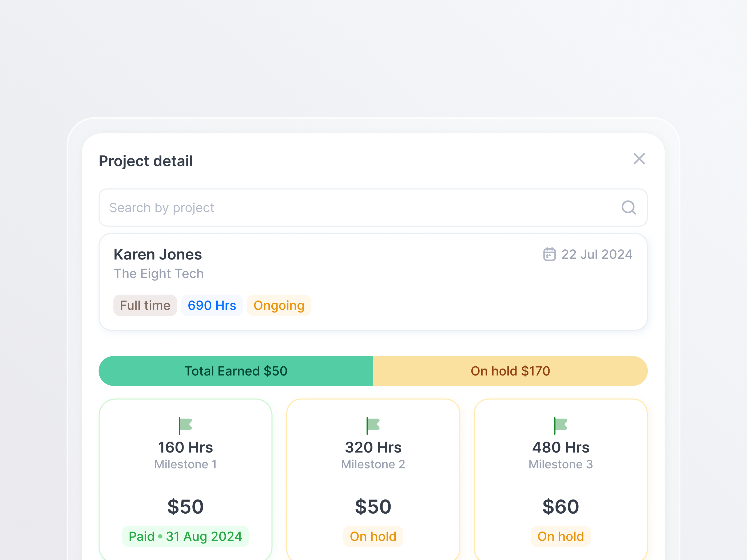Click the Paid 31 Aug 2024 badge
Image resolution: width=747 pixels, height=560 pixels.
185,536
